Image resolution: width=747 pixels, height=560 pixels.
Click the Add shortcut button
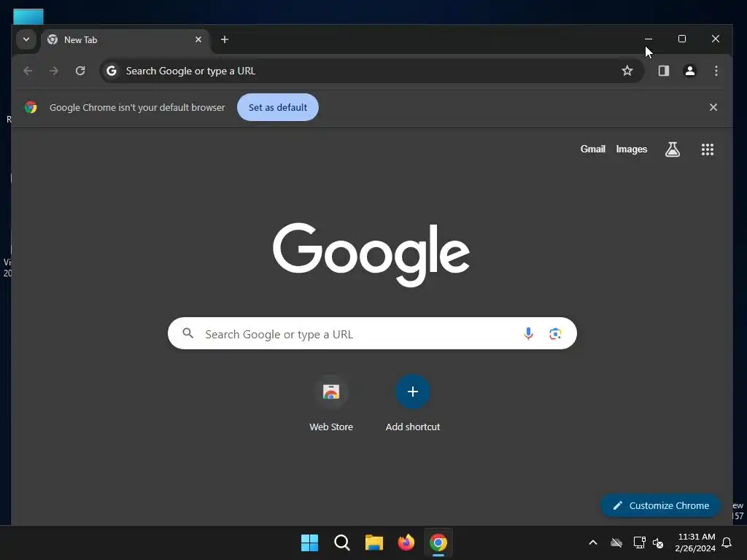(413, 403)
